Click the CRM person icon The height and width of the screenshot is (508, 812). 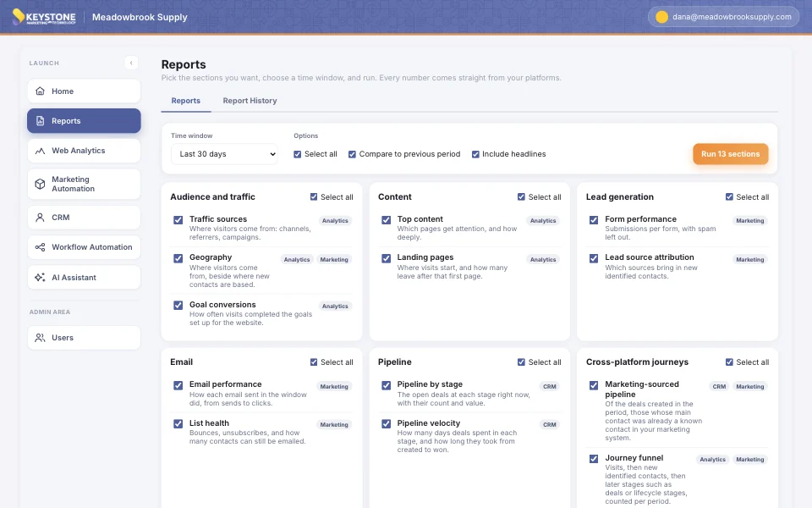[x=40, y=218]
